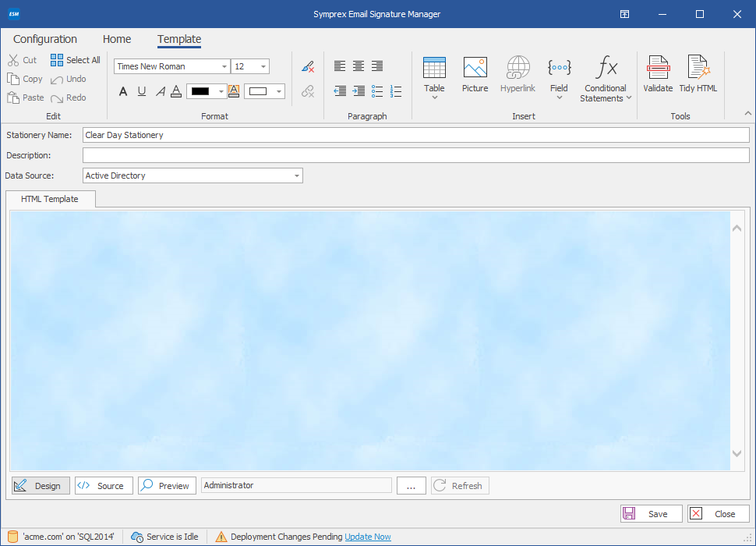The image size is (756, 546).
Task: Toggle underline formatting (U icon)
Action: [142, 91]
